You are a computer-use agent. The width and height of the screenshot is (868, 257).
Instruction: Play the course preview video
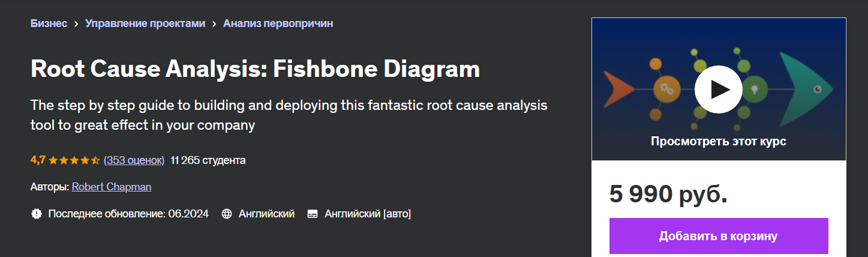coord(718,89)
